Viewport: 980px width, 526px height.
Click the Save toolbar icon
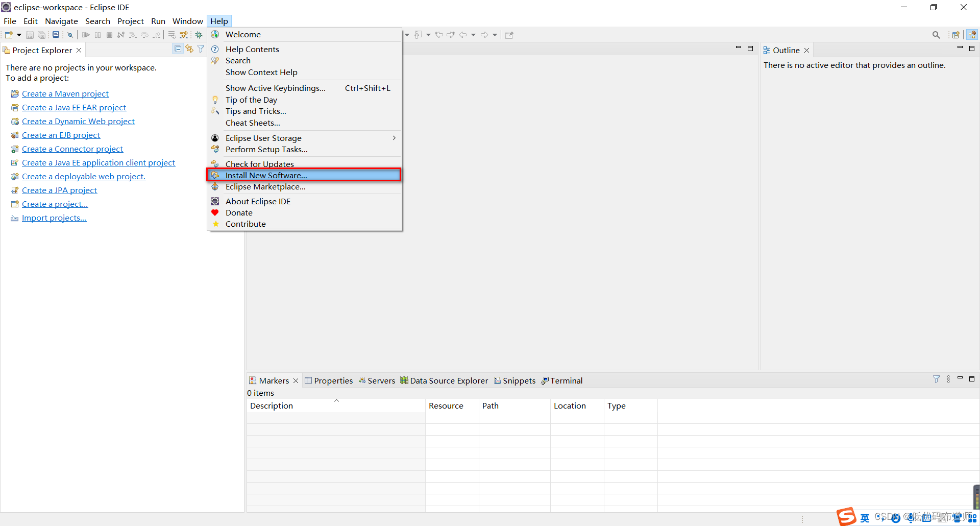click(30, 35)
